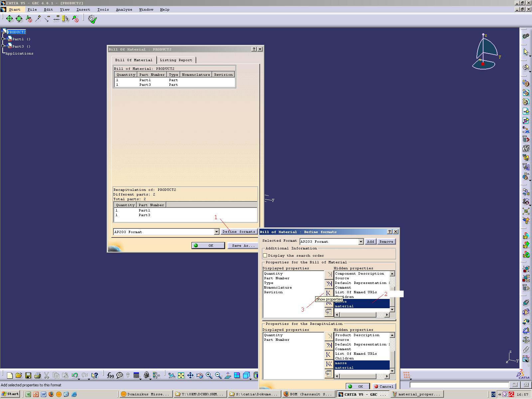Click OK in the Bill Of Material dialog
Screen dimensions: 532x399
[x=207, y=245]
